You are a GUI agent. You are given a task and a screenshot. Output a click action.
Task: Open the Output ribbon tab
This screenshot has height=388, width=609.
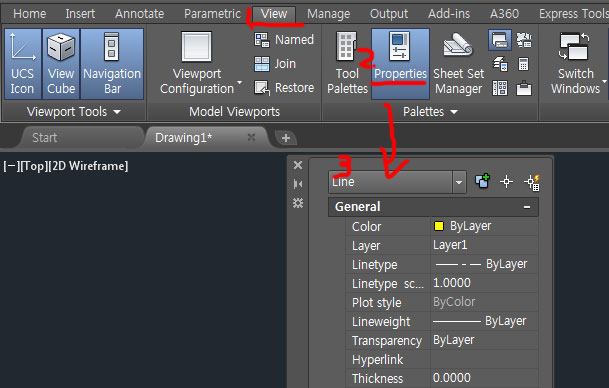[389, 14]
